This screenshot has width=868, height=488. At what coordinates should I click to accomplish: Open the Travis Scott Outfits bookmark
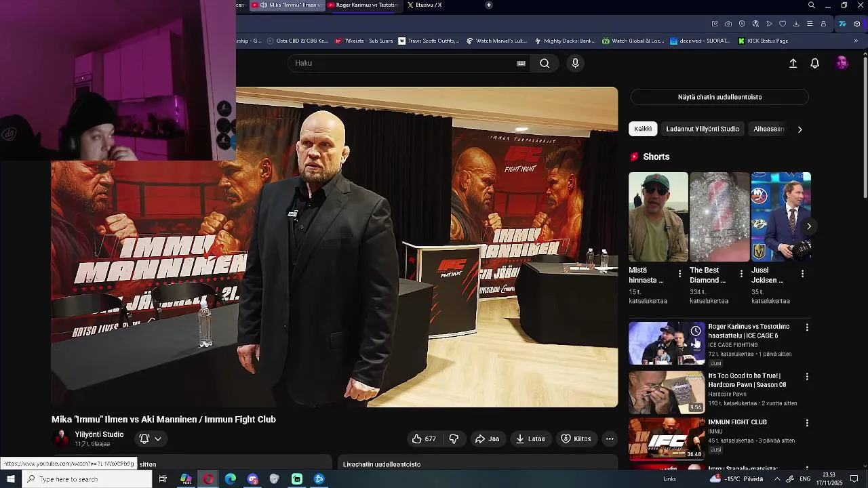tap(429, 41)
